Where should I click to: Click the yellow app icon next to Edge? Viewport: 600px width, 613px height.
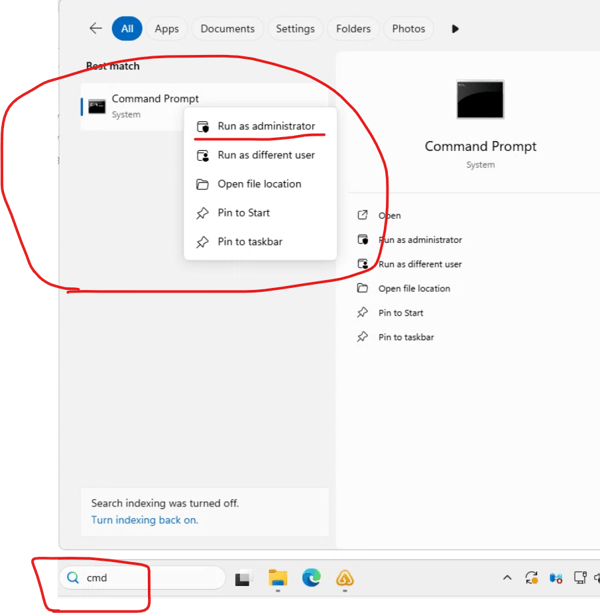pos(345,578)
